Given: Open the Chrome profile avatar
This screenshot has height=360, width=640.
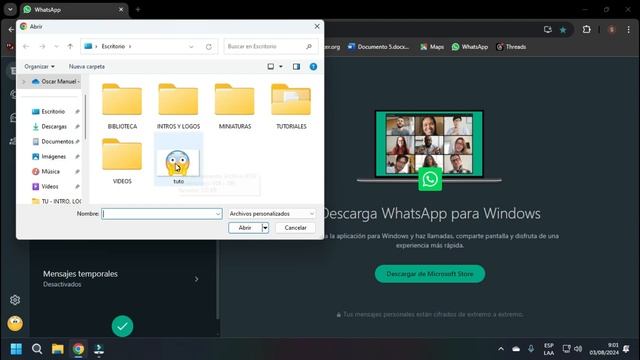Looking at the screenshot, I should coord(611,29).
